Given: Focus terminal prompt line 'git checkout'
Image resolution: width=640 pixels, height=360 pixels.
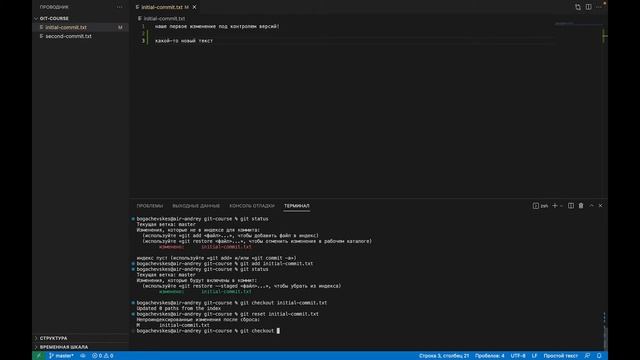Looking at the screenshot, I should tap(208, 331).
